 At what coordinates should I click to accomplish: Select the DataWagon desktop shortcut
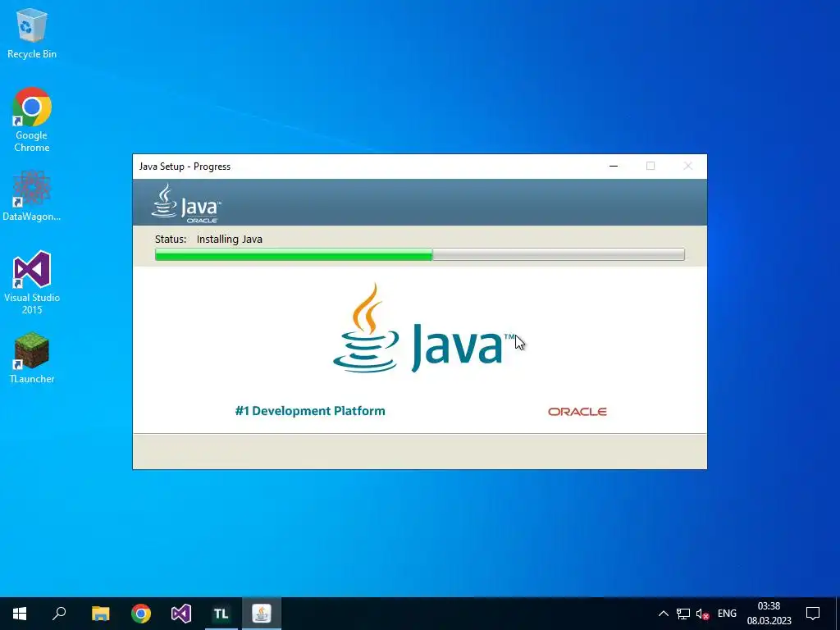pos(32,195)
